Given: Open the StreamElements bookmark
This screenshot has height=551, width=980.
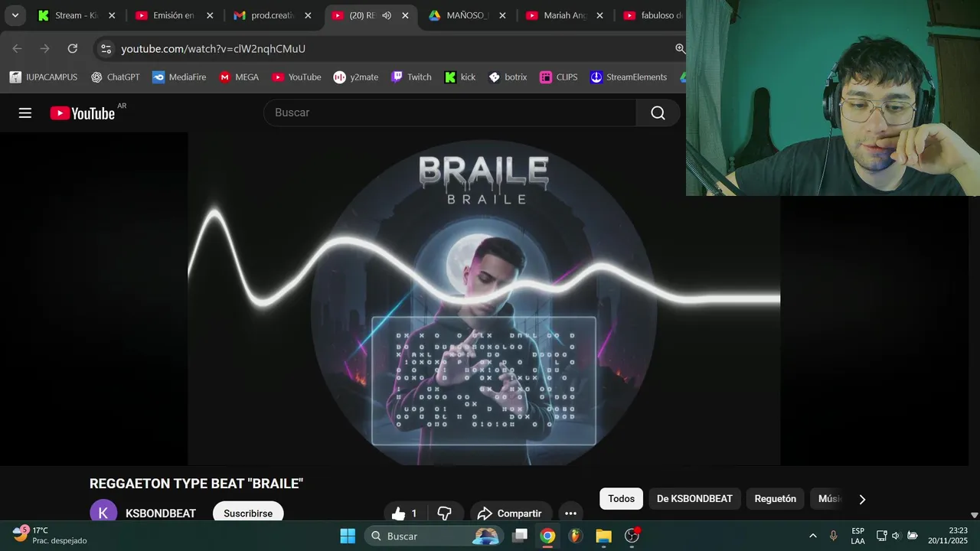Looking at the screenshot, I should pyautogui.click(x=629, y=77).
